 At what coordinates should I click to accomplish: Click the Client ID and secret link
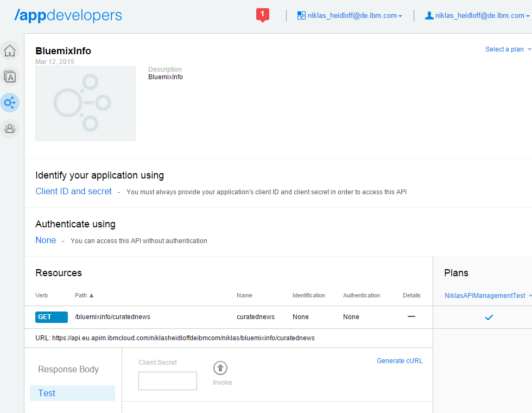74,191
